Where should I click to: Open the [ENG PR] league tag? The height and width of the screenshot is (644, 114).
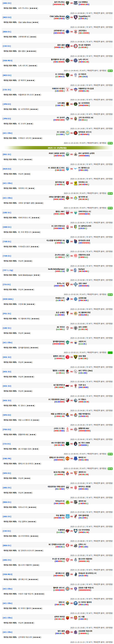coord(7,458)
